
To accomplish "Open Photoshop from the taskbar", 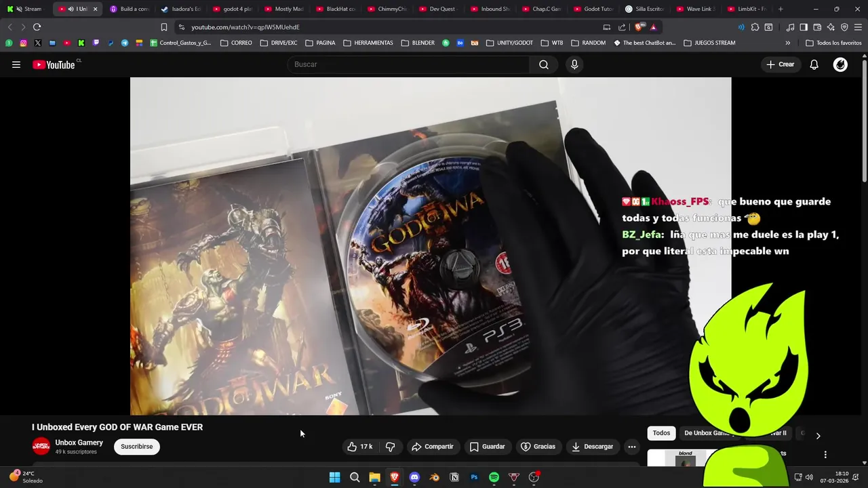I will [474, 477].
